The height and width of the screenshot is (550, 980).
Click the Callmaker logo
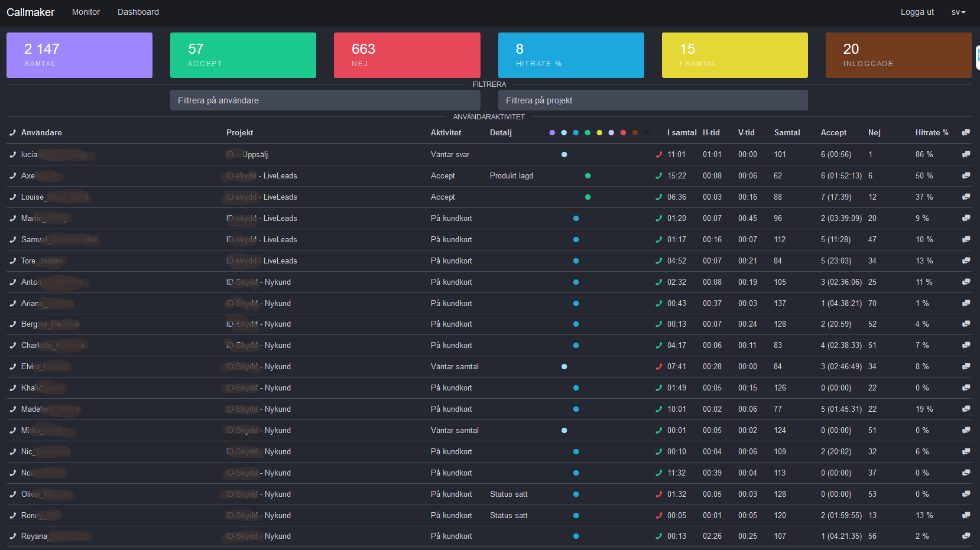[31, 12]
